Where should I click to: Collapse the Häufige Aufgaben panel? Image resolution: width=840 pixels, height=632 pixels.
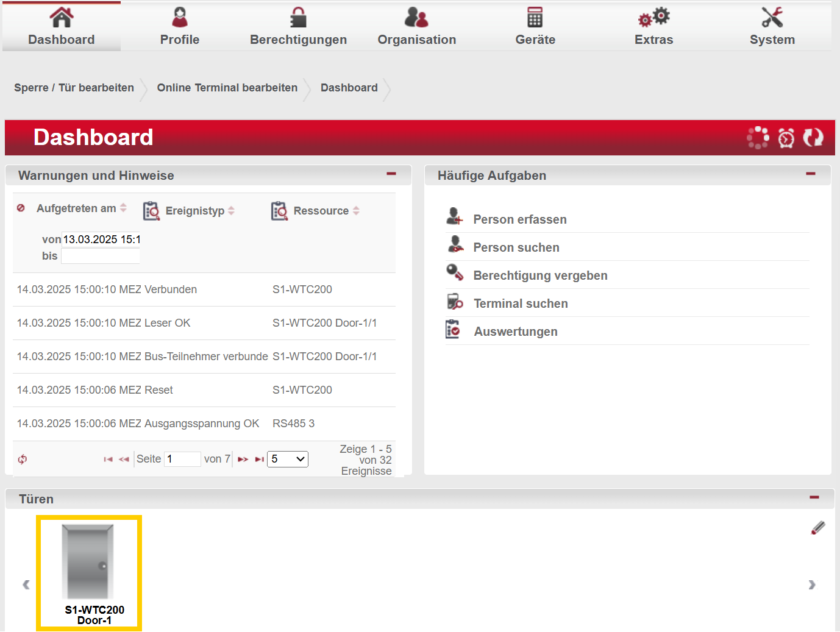810,174
